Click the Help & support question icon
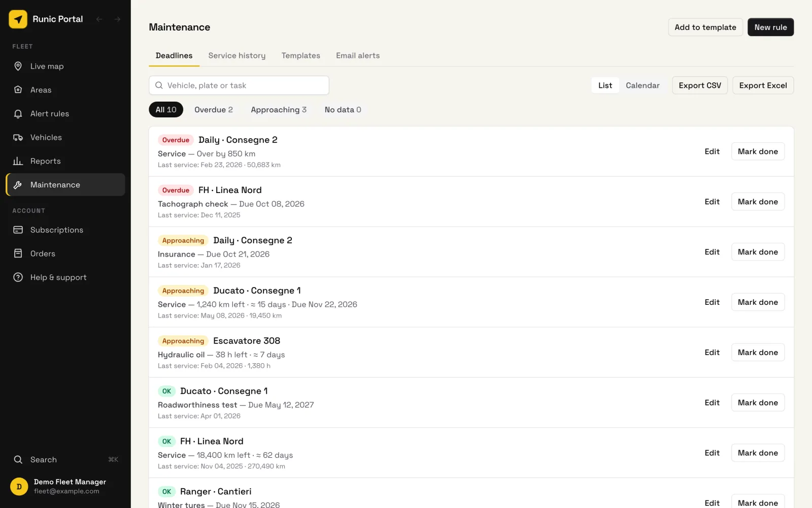 coord(18,277)
